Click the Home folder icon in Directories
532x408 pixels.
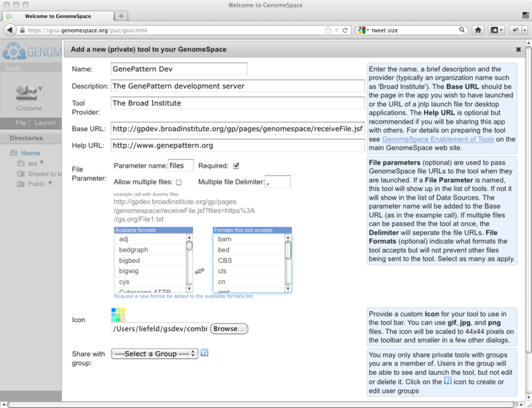pos(13,153)
